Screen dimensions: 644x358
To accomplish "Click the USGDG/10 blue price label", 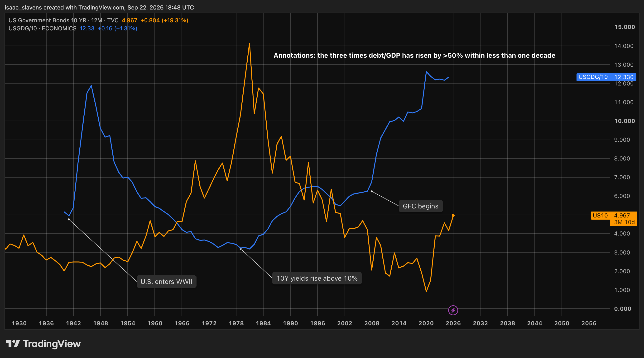I will click(593, 77).
